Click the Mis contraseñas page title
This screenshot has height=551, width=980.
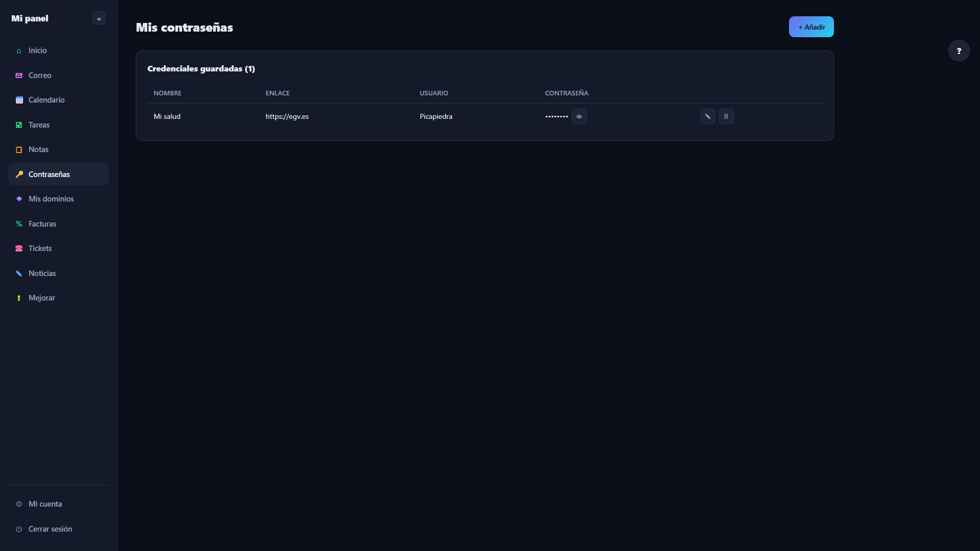(x=184, y=28)
